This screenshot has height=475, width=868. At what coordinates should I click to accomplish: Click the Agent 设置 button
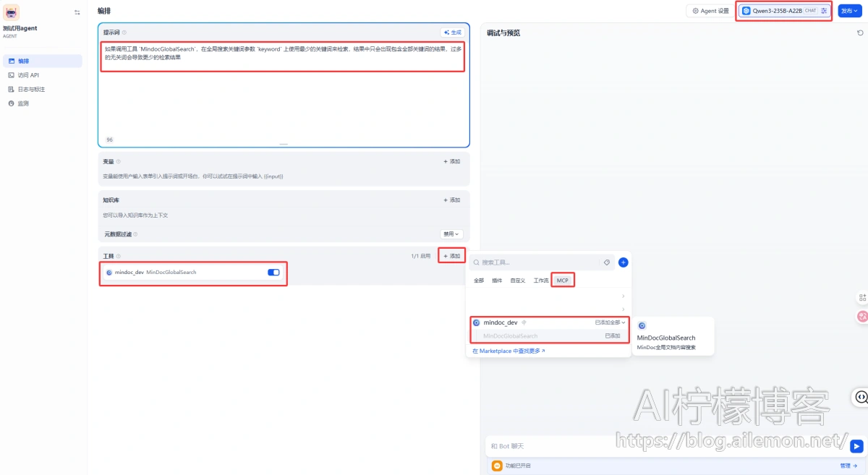pyautogui.click(x=711, y=11)
